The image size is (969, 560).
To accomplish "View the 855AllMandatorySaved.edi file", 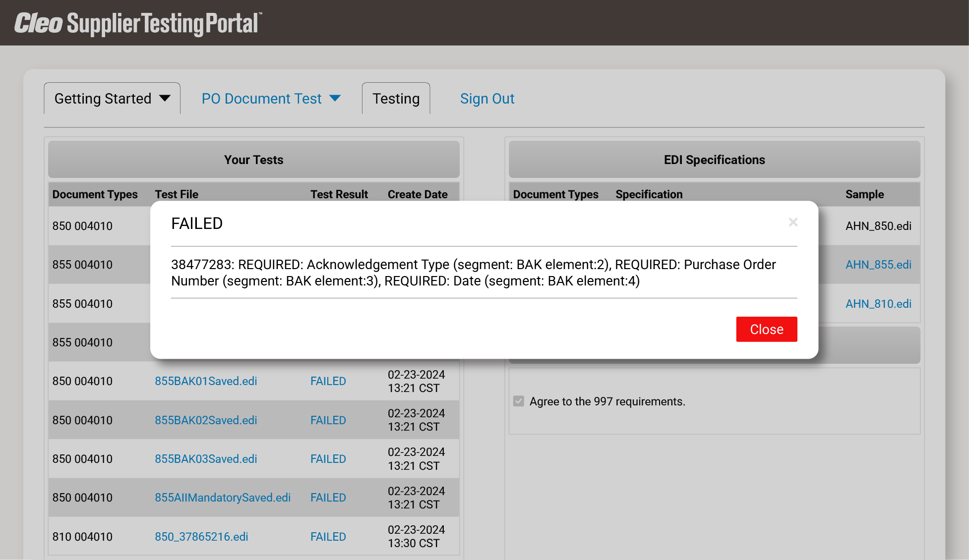I will (223, 498).
